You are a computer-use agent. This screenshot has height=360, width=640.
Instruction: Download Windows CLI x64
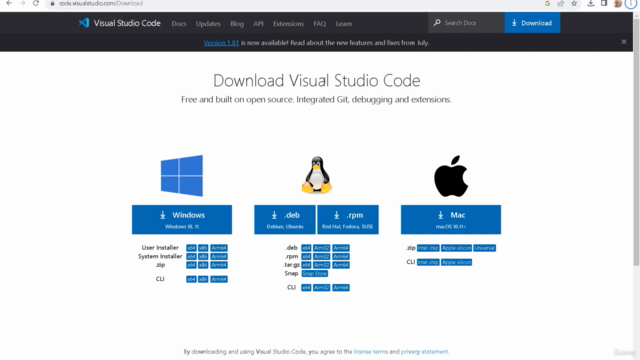tap(191, 279)
